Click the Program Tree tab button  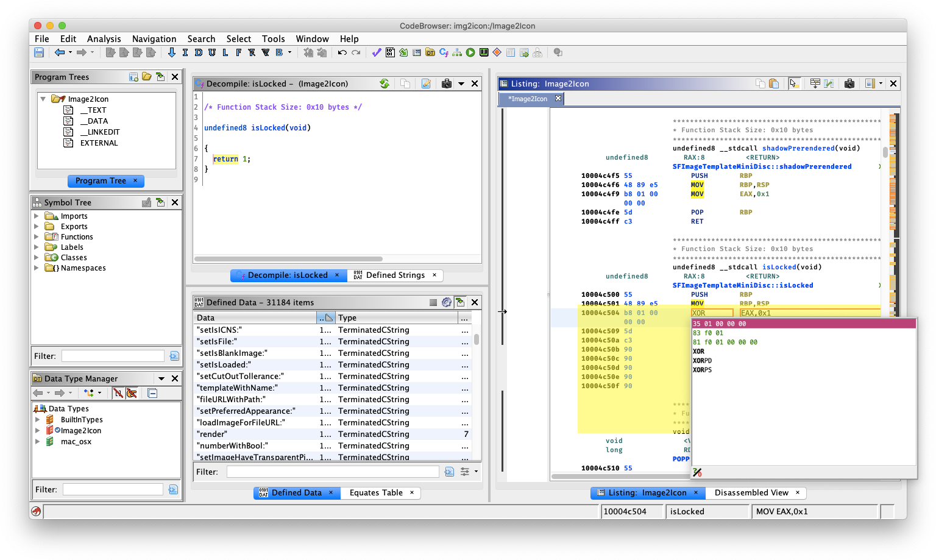[x=106, y=181]
